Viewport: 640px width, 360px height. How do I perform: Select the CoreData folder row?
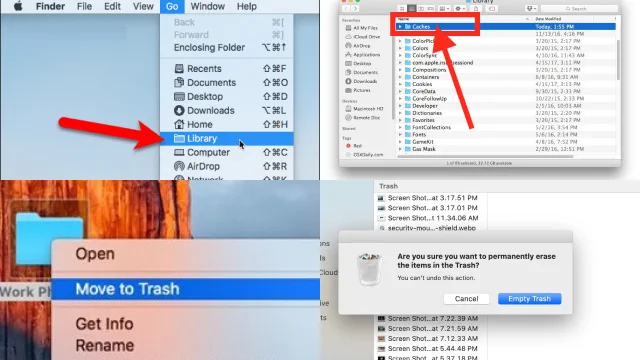click(x=505, y=91)
